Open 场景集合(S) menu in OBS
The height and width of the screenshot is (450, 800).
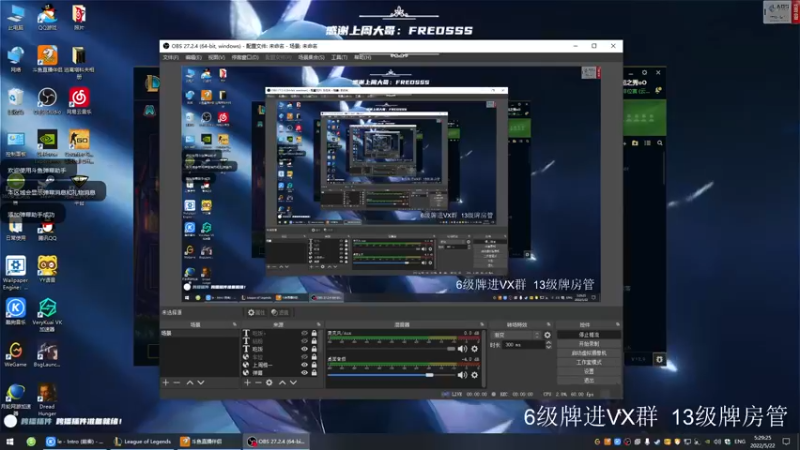311,58
